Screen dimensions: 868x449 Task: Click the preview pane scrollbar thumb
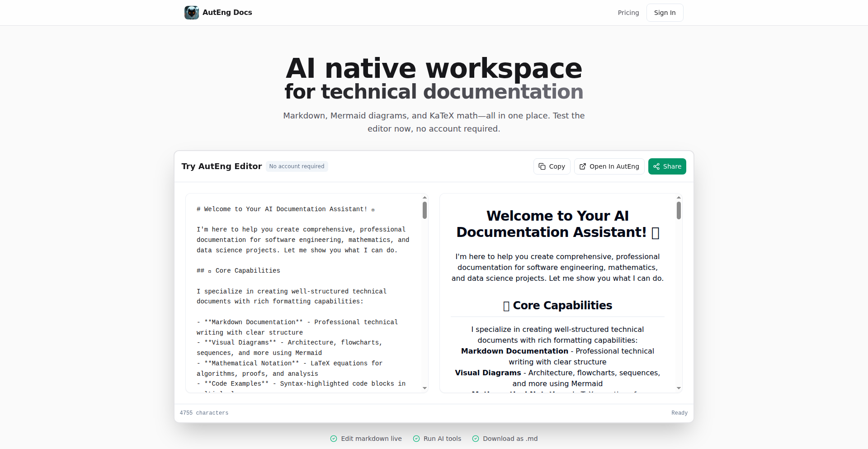click(x=679, y=210)
